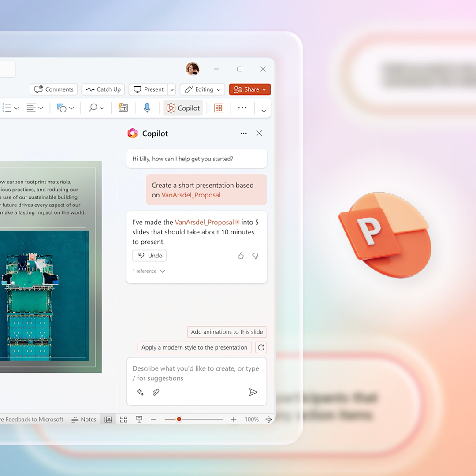
Task: Open the Editing mode dropdown
Action: coord(202,89)
